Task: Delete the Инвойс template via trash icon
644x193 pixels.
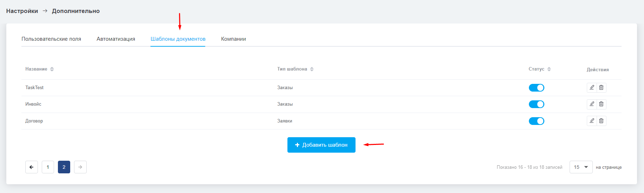Action: [601, 104]
